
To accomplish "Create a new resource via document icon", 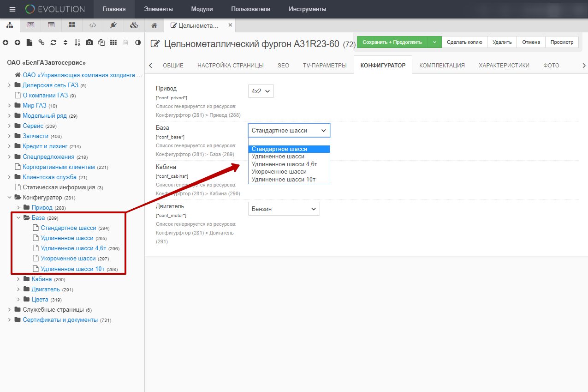I will pyautogui.click(x=30, y=42).
